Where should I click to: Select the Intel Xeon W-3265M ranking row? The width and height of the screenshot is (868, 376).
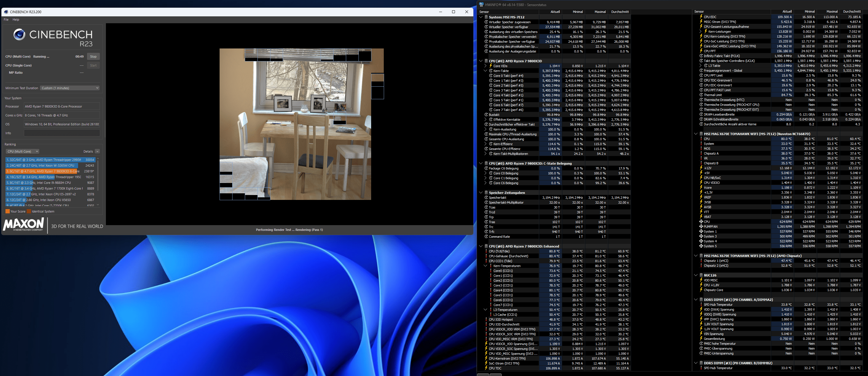click(51, 165)
